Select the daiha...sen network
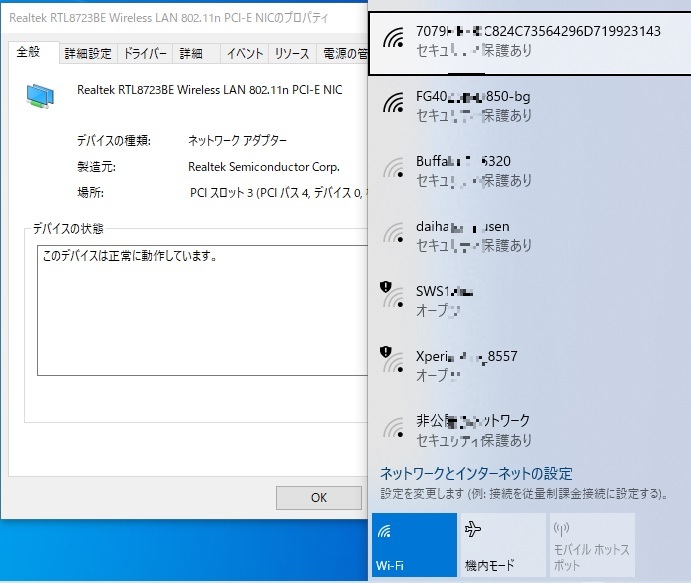The image size is (691, 583). pyautogui.click(x=530, y=236)
